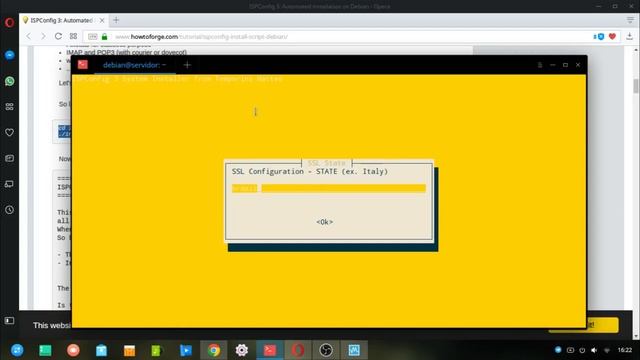
Task: Open the terminal window menu icon
Action: click(540, 65)
